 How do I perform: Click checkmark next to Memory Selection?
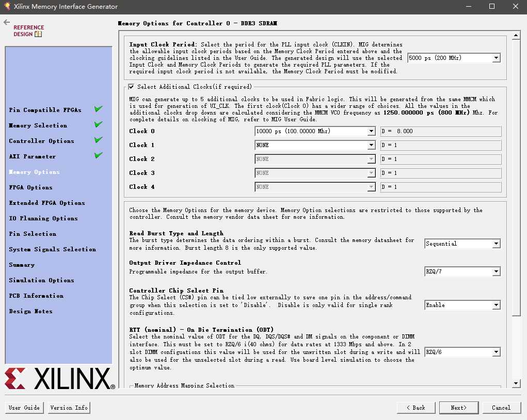click(x=98, y=124)
